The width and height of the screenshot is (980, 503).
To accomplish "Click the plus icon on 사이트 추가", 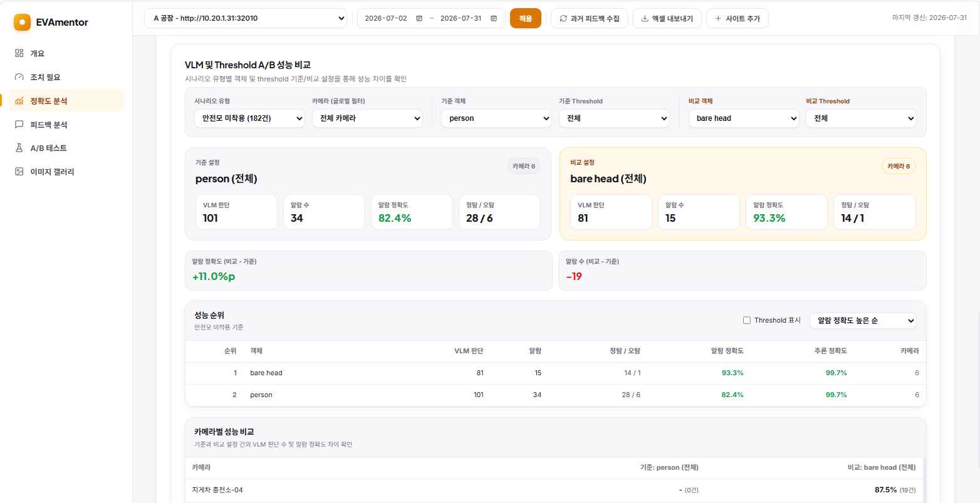I will pos(718,19).
